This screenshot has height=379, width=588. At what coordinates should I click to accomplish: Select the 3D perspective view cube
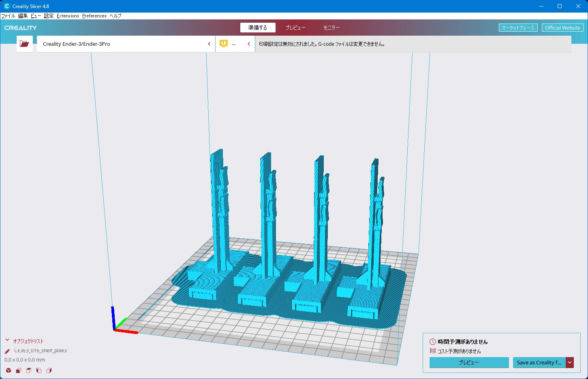[x=9, y=370]
